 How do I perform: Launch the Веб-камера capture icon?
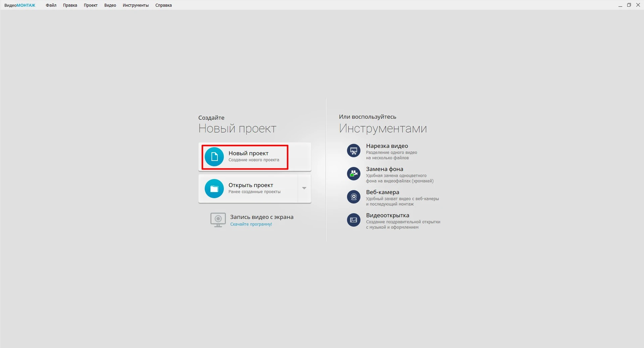point(353,197)
